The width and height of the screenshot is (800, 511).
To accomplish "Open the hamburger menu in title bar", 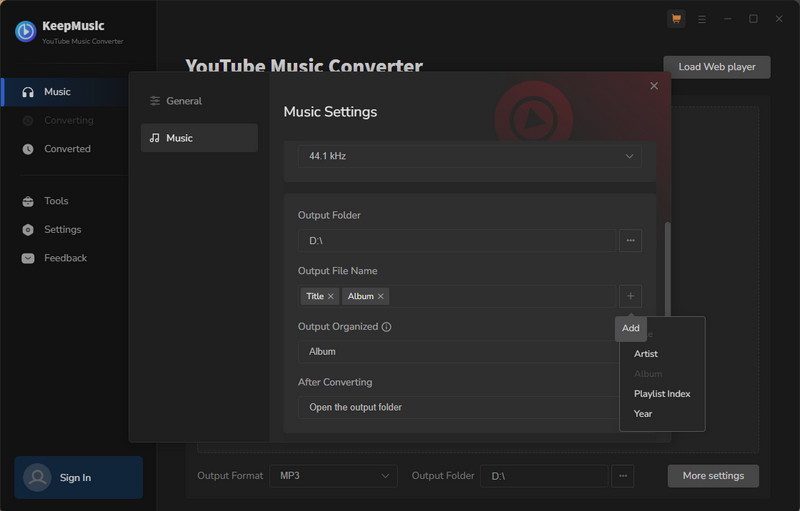I will [702, 19].
